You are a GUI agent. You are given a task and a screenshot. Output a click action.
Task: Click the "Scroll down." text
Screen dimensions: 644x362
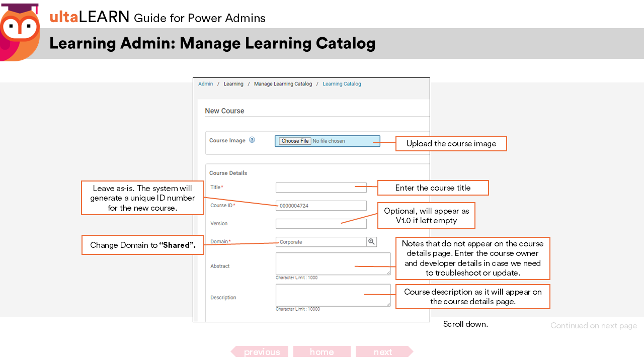pyautogui.click(x=465, y=324)
